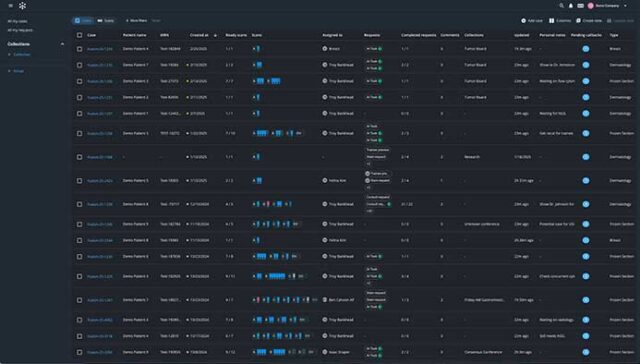Open first scan thumbnail in 9/12 scans row
Viewport: 640px width, 364px height.
click(x=261, y=352)
